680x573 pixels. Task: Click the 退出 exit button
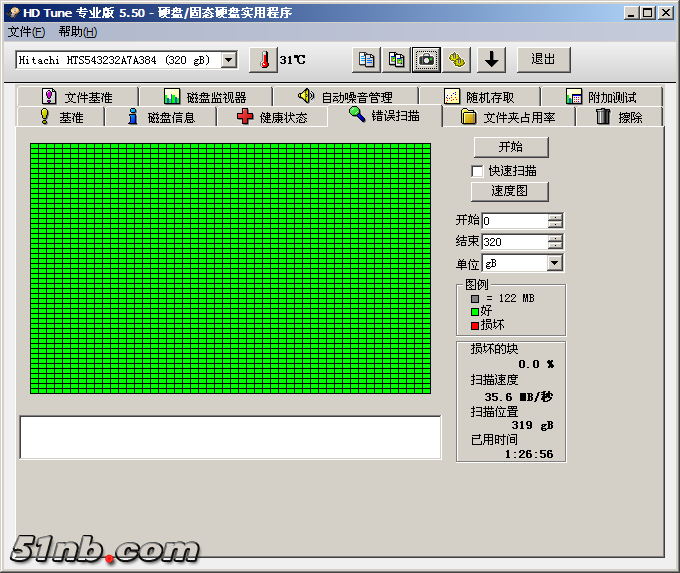pyautogui.click(x=543, y=60)
